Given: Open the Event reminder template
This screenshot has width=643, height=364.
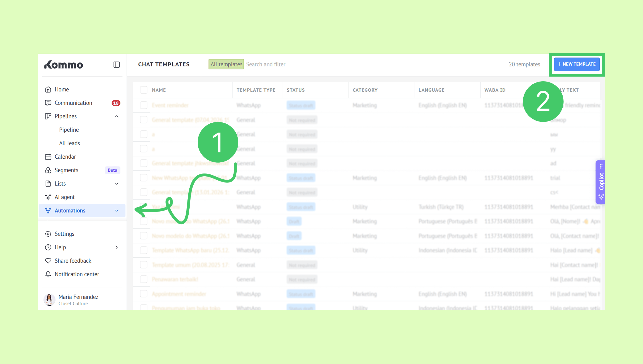Looking at the screenshot, I should [x=170, y=105].
